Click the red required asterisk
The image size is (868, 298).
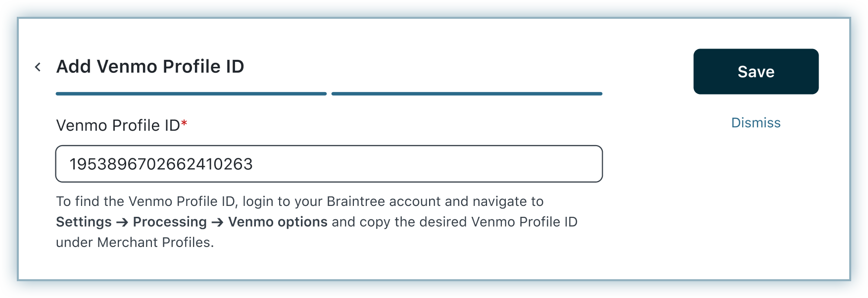tap(184, 124)
